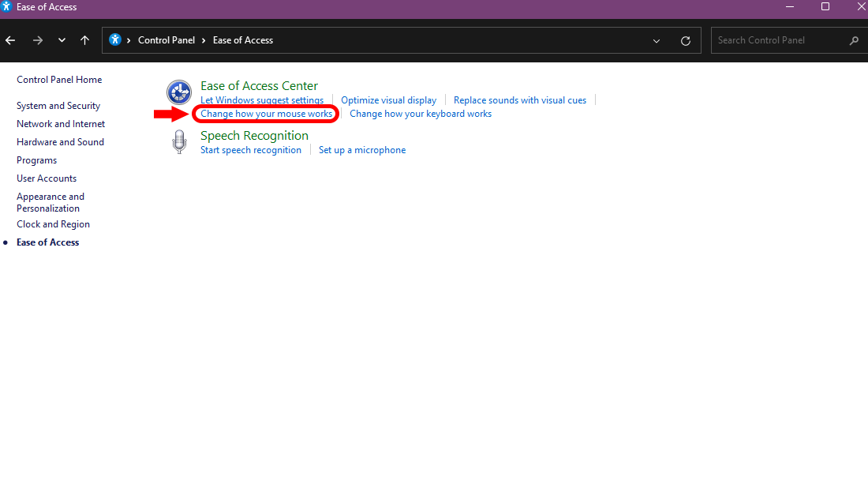Open Control Panel Home
The width and height of the screenshot is (868, 488).
(59, 80)
